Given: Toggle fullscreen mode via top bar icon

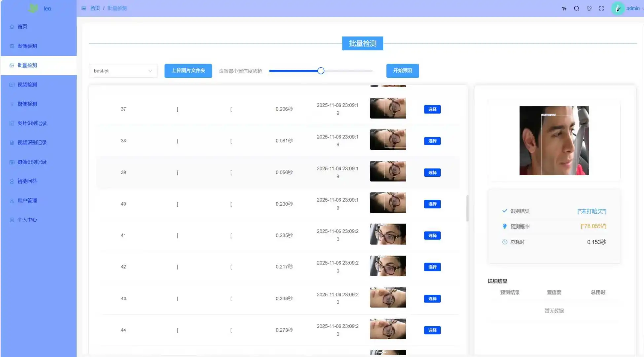Looking at the screenshot, I should point(601,8).
